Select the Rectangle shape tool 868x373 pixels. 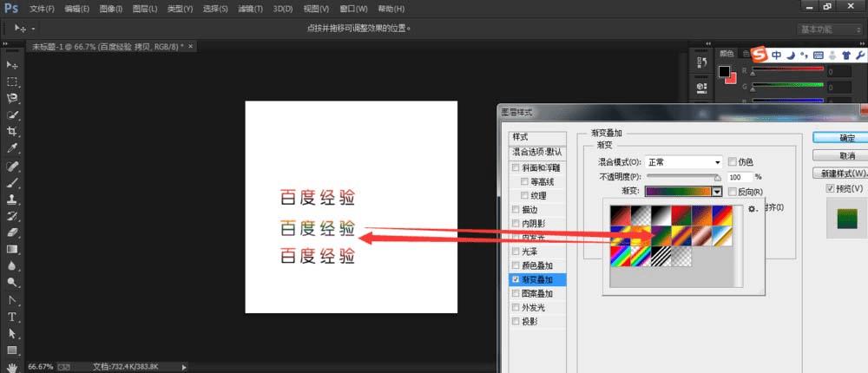[12, 350]
